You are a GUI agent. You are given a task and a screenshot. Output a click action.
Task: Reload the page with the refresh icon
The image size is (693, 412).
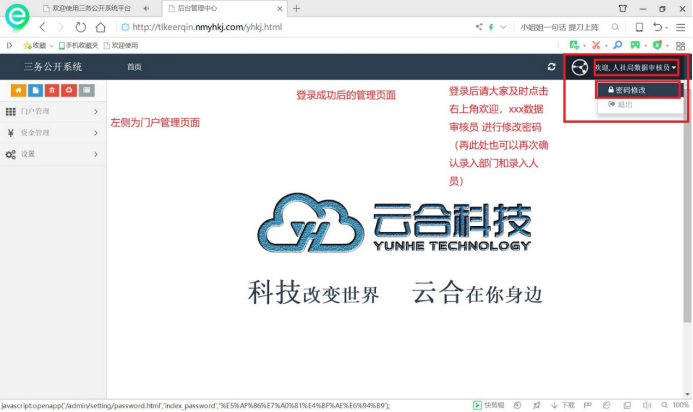pyautogui.click(x=80, y=27)
